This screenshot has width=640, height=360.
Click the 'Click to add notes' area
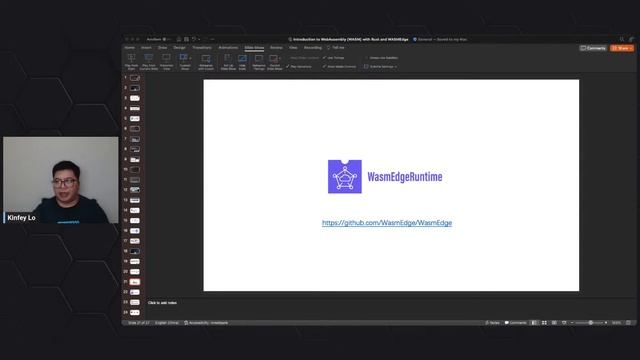162,303
